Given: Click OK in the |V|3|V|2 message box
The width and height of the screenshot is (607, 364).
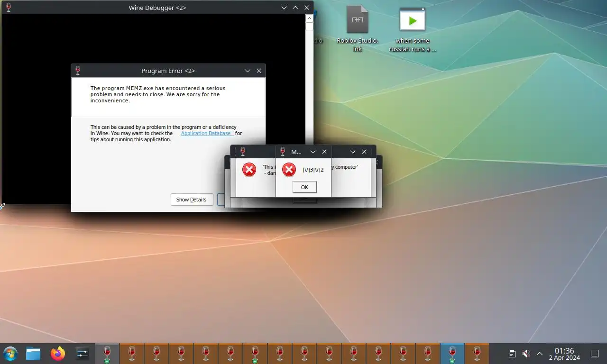Looking at the screenshot, I should pyautogui.click(x=304, y=187).
